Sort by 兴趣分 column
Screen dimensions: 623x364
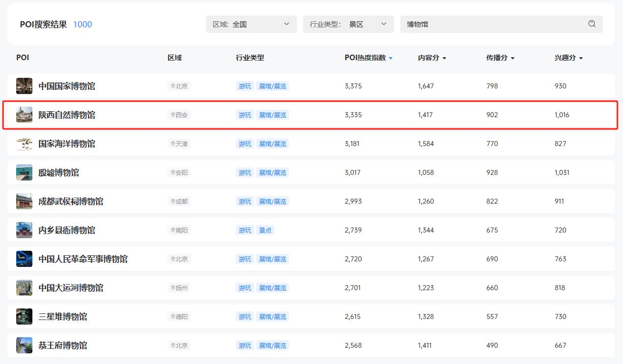(x=569, y=58)
